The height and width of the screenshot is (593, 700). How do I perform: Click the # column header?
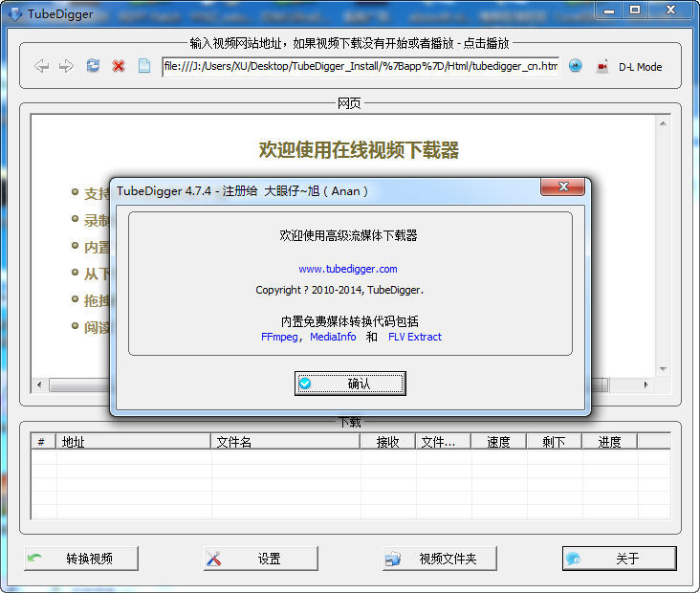coord(43,442)
